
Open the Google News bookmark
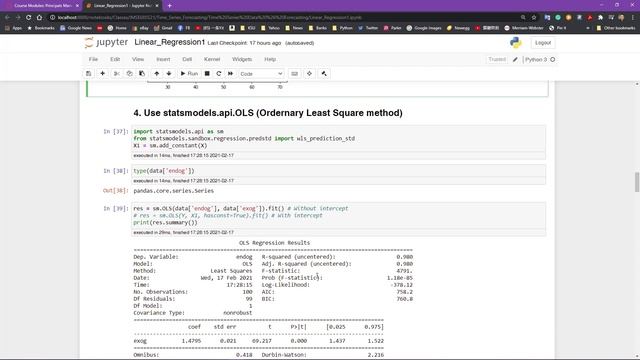(76, 28)
